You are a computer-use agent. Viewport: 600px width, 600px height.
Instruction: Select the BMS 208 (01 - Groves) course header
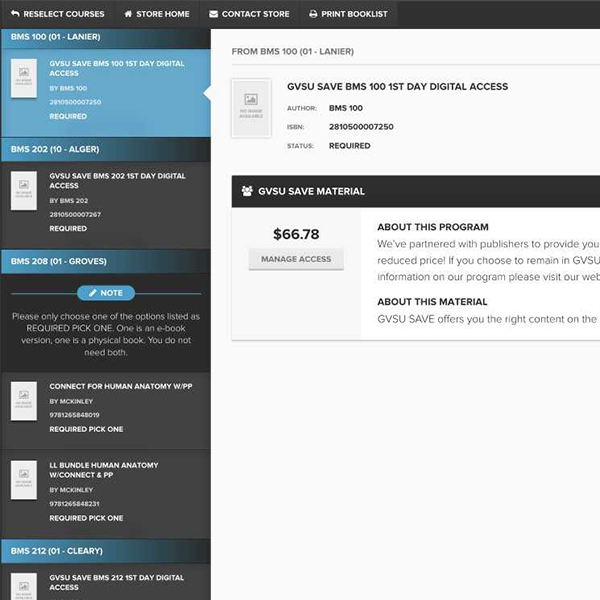click(x=106, y=261)
